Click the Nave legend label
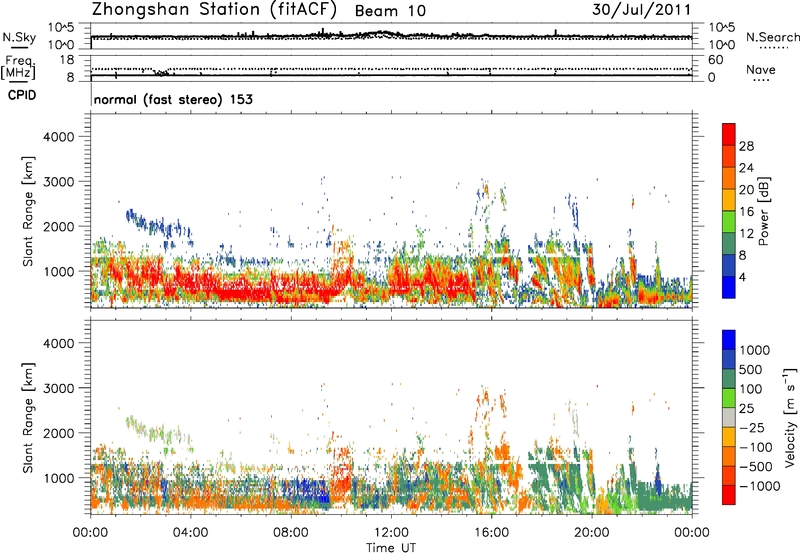 [761, 69]
